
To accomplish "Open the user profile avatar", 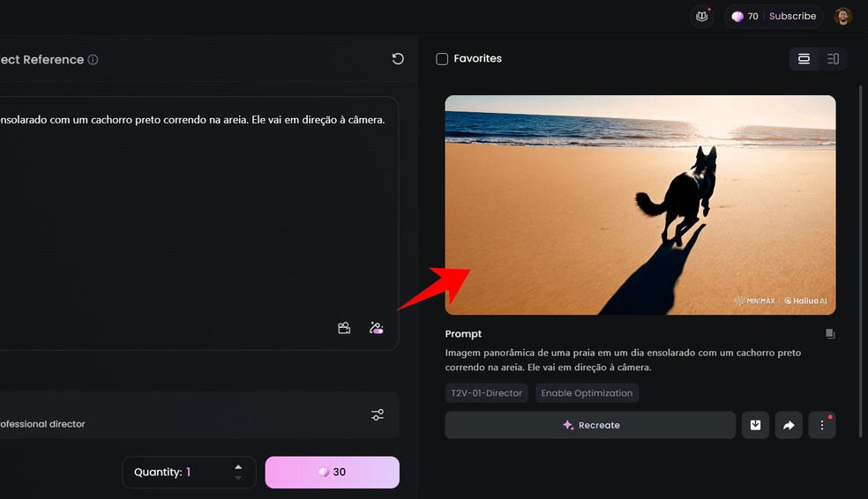I will [x=843, y=17].
